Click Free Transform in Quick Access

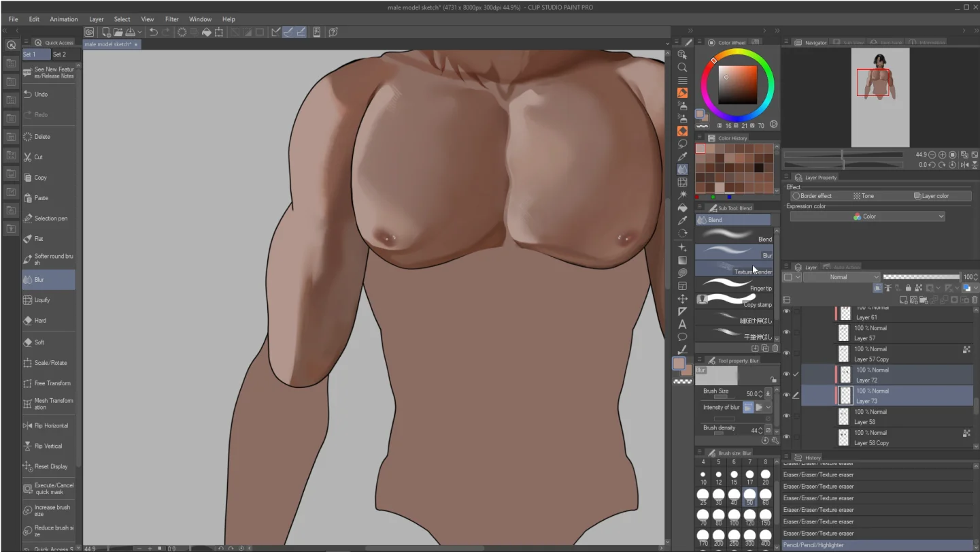pos(48,383)
